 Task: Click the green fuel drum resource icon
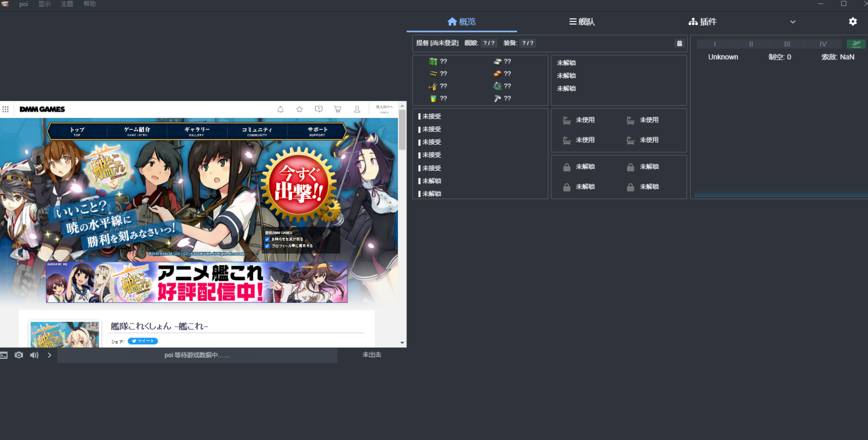(x=433, y=61)
